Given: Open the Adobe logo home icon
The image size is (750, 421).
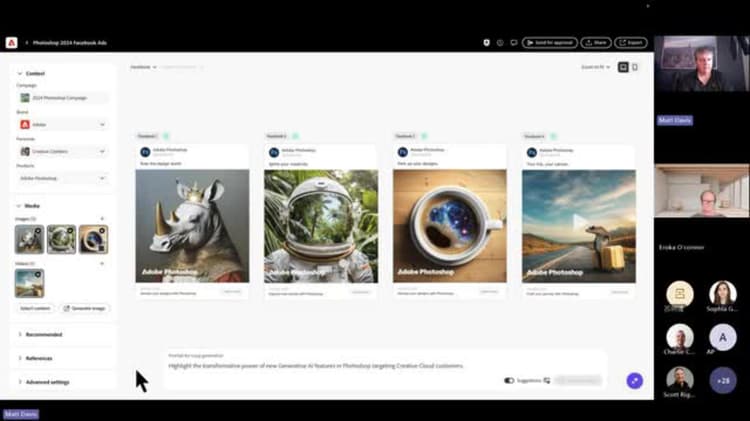Looking at the screenshot, I should [11, 43].
